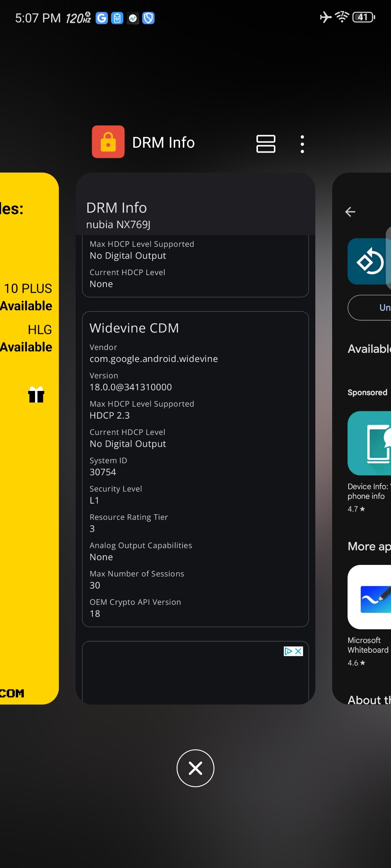This screenshot has height=868, width=391.
Task: Tap the Uninstall button in Play Store card
Action: (x=369, y=308)
